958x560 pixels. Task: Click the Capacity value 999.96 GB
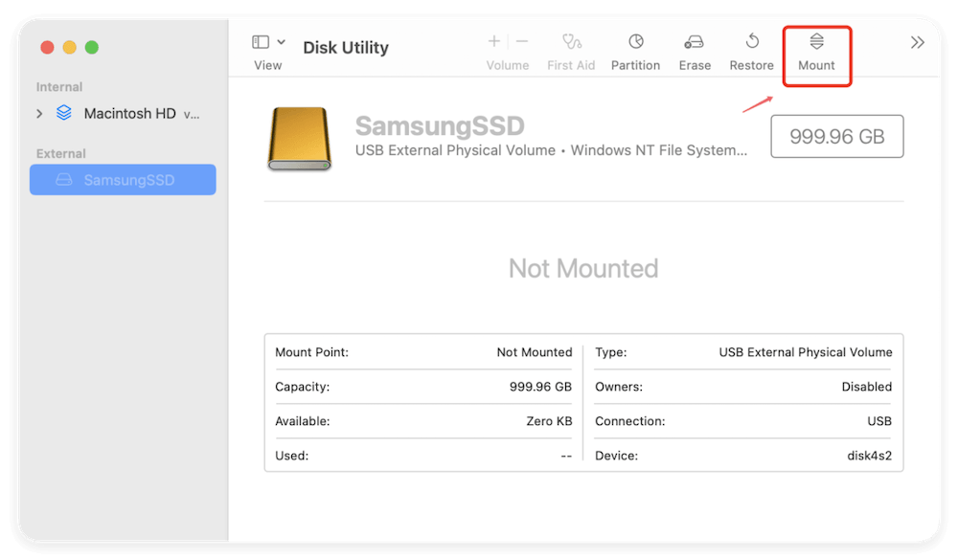pyautogui.click(x=540, y=387)
